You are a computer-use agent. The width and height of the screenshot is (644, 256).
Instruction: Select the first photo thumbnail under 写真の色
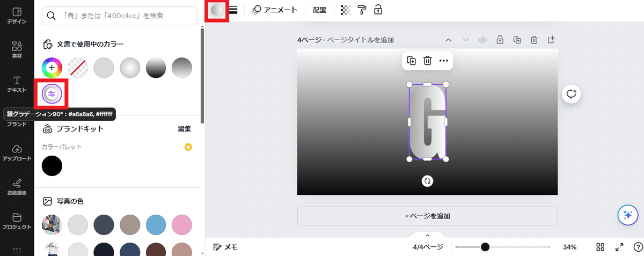pyautogui.click(x=52, y=224)
